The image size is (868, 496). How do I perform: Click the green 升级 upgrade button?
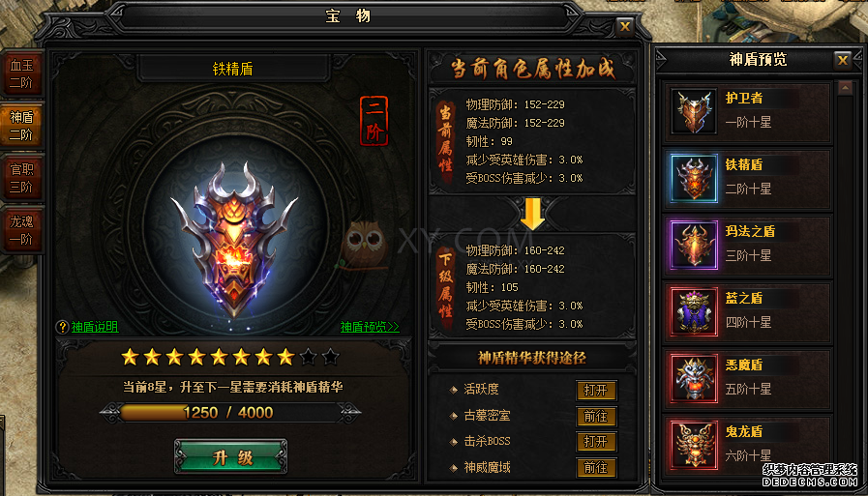click(231, 457)
